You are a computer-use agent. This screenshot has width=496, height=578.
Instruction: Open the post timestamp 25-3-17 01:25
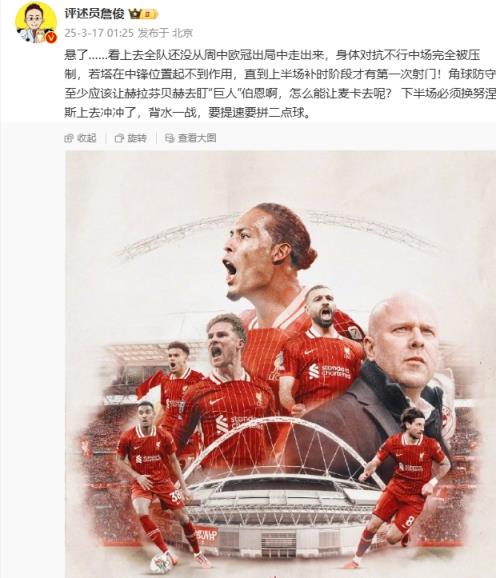99,33
